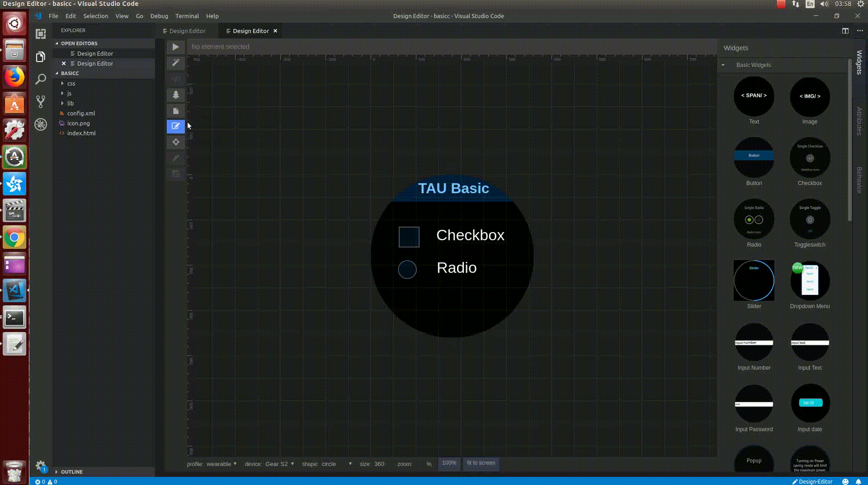Open index.html in the explorer
The width and height of the screenshot is (868, 485).
(81, 133)
